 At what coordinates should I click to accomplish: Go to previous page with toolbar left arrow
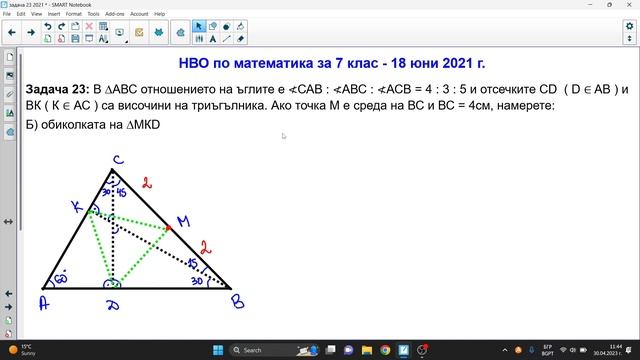12,32
